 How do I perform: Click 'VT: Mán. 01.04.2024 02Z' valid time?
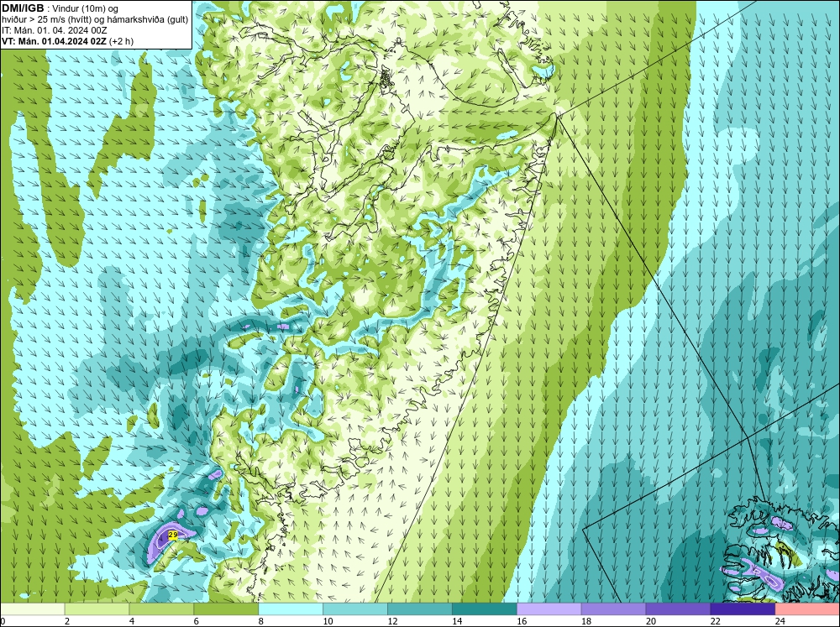(54, 41)
